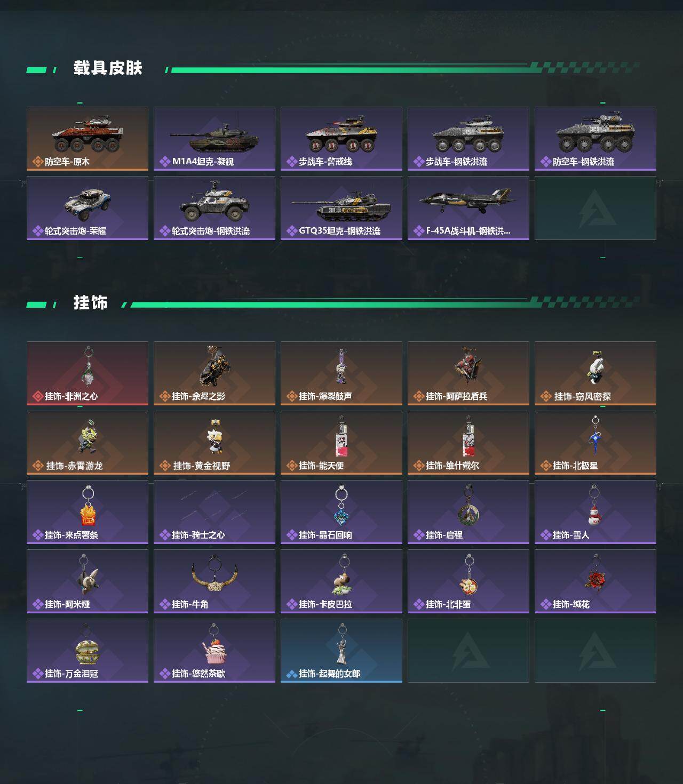Select the 挂饰-万金泪冠 burger charm

(x=88, y=651)
